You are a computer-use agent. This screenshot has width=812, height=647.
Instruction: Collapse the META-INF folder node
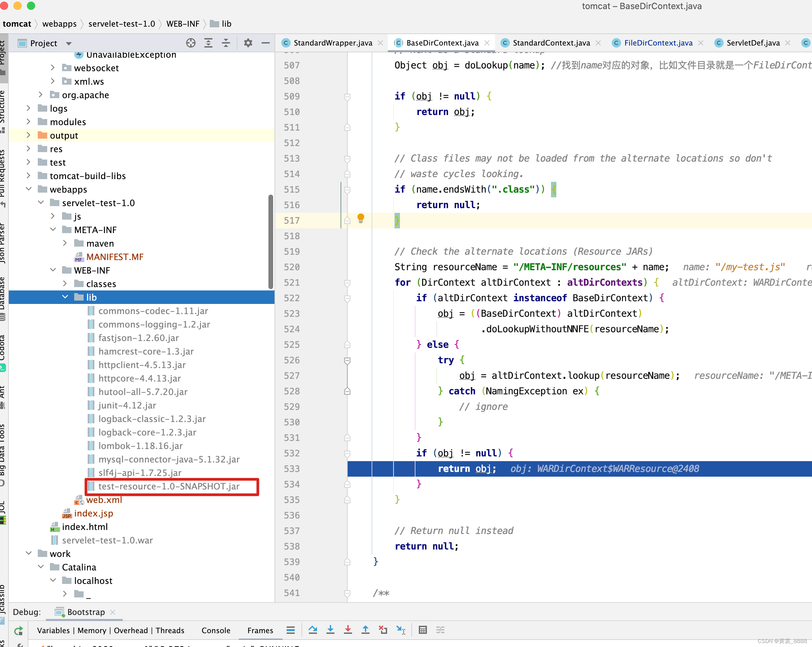(53, 229)
